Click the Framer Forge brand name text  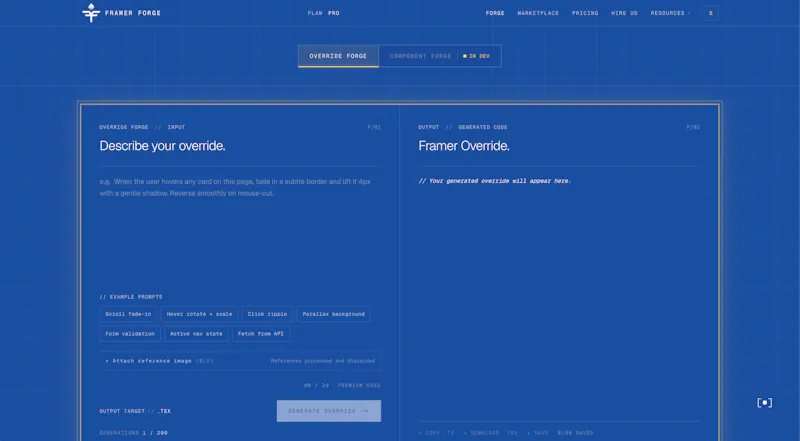pyautogui.click(x=133, y=13)
